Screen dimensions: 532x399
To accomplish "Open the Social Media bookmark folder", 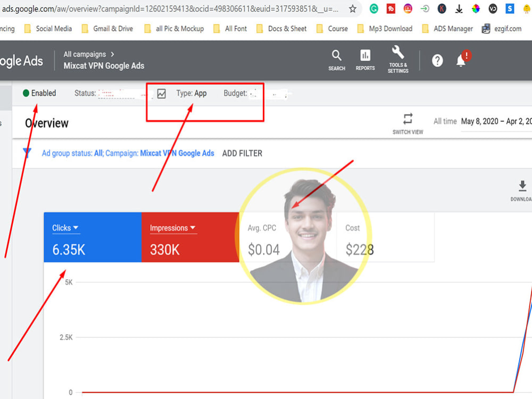I will 48,29.
